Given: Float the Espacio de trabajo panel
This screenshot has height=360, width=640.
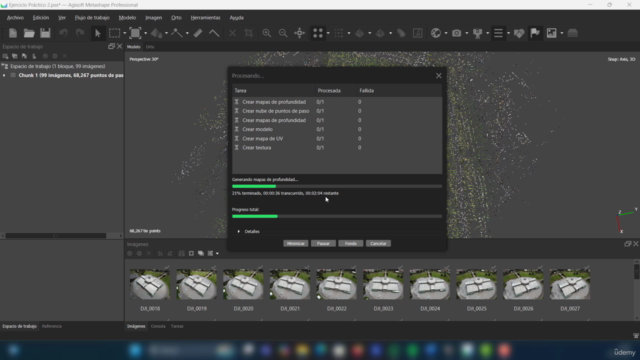Looking at the screenshot, I should coord(111,47).
